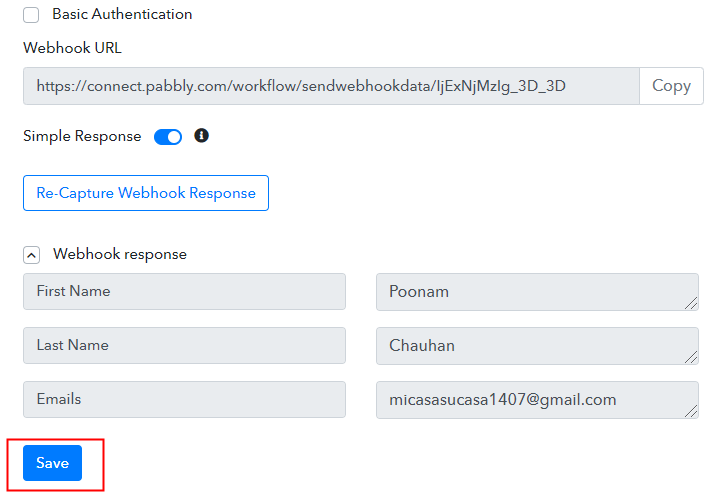Viewport: 726px width, 499px height.
Task: Select the Last Name key field
Action: [x=184, y=346]
